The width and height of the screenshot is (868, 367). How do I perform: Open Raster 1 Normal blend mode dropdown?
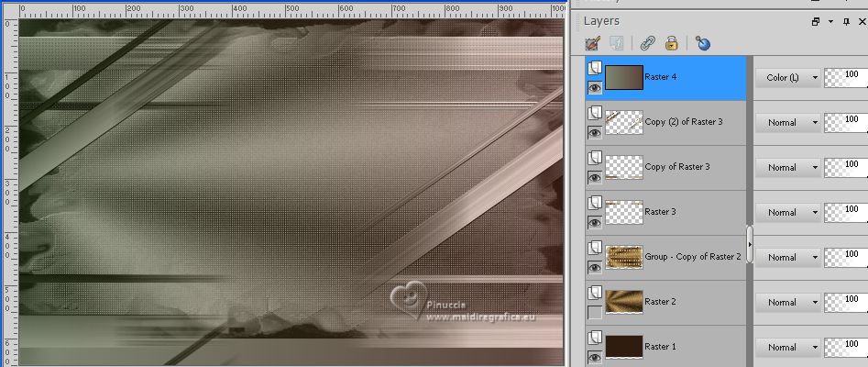(x=787, y=347)
